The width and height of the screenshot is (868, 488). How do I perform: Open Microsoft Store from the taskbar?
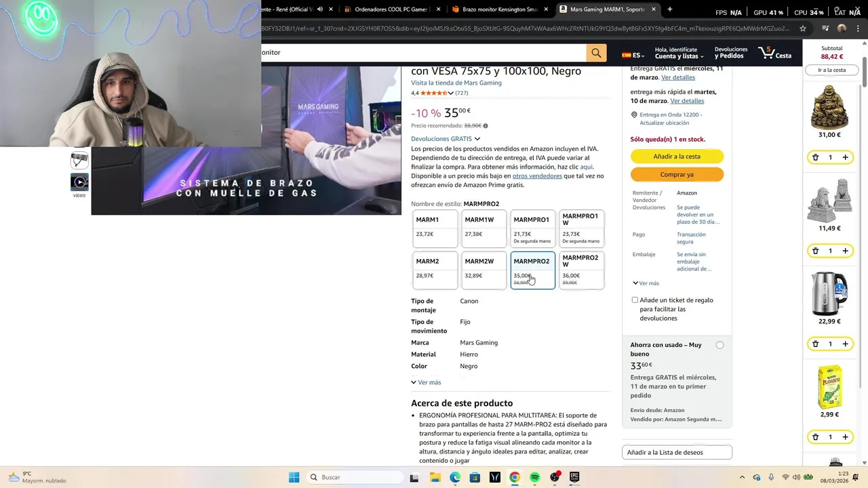pyautogui.click(x=475, y=477)
